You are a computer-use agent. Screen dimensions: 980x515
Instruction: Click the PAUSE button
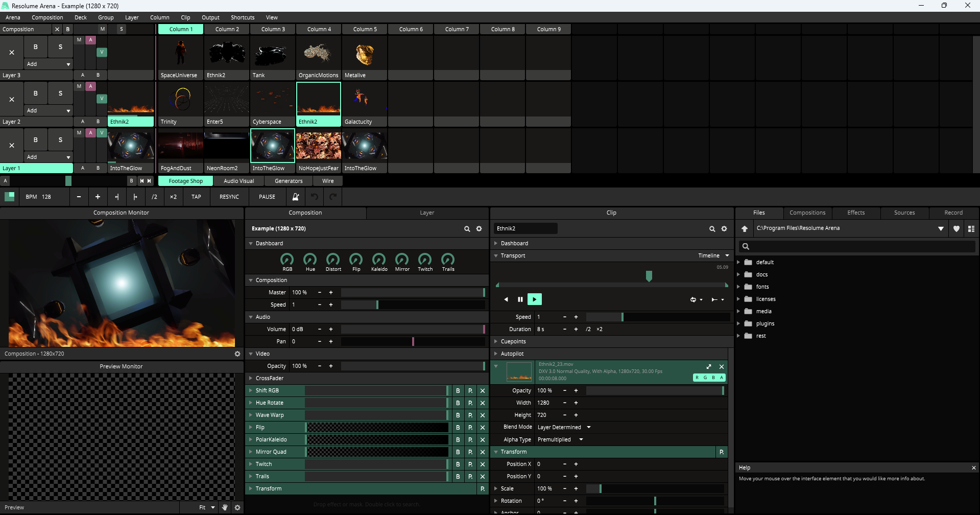[267, 197]
